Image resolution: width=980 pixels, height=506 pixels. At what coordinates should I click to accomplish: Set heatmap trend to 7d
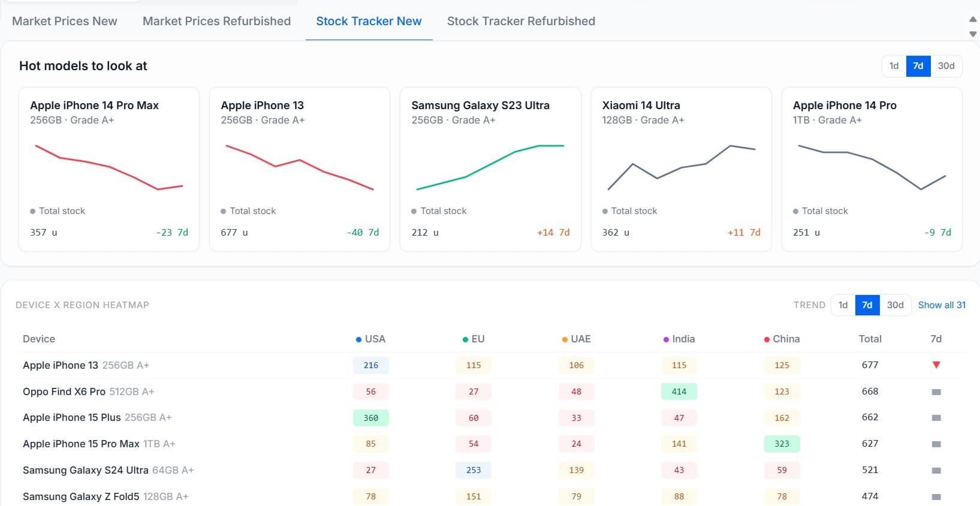point(867,305)
